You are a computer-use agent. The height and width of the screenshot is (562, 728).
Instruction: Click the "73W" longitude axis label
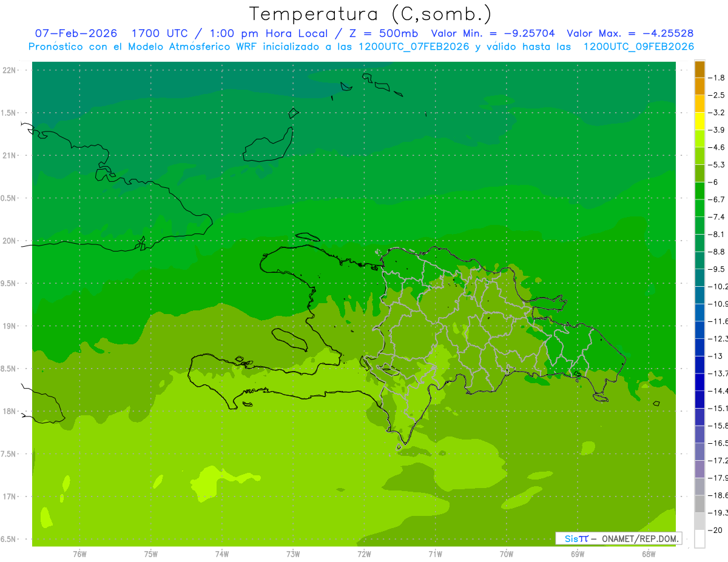pos(293,554)
